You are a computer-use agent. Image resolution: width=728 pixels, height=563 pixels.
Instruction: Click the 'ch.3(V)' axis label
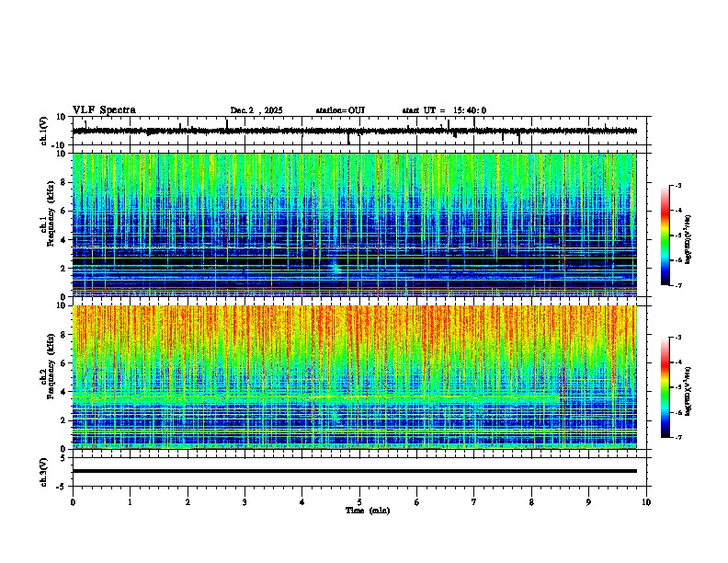44,472
